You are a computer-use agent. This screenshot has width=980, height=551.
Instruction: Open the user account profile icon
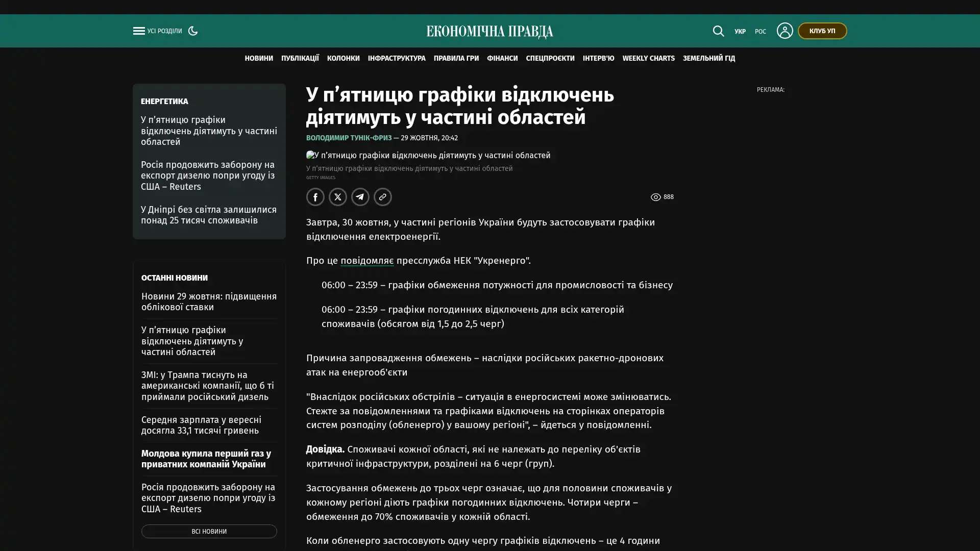pos(785,31)
